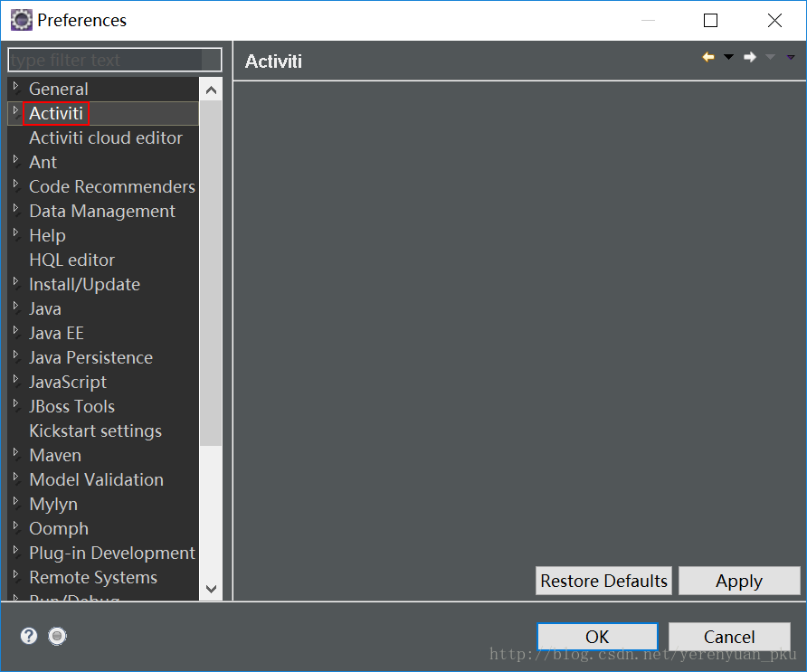Viewport: 807px width, 672px height.
Task: Expand the JBoss Tools node
Action: click(x=16, y=403)
